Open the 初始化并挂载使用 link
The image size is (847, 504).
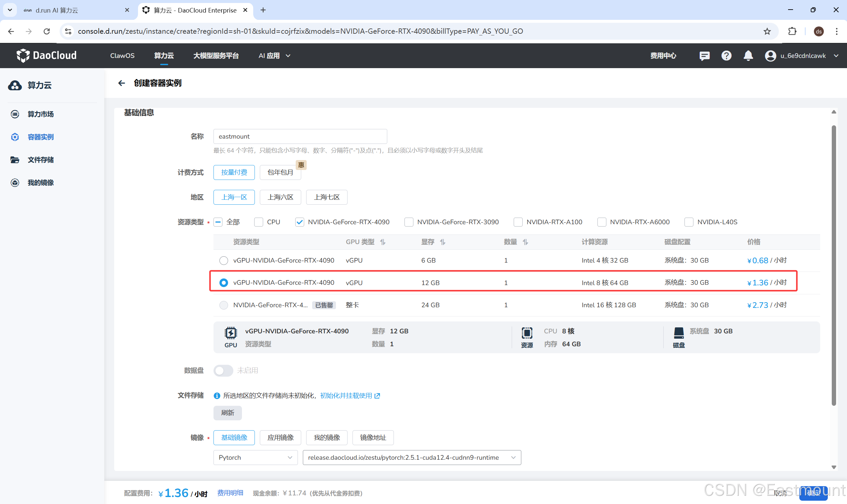350,396
